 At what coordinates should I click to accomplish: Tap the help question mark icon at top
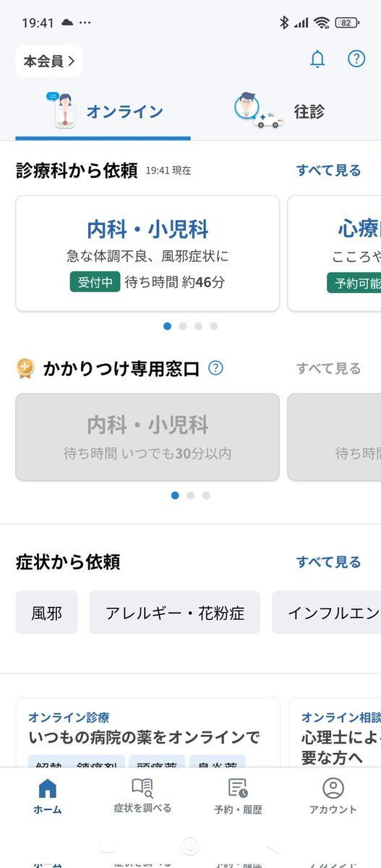click(356, 59)
